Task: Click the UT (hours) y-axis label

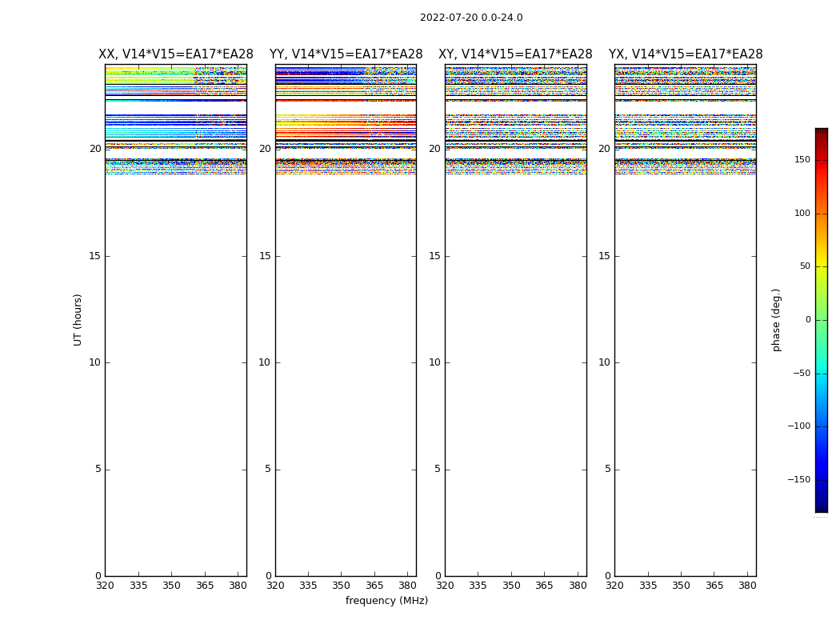Action: click(78, 319)
